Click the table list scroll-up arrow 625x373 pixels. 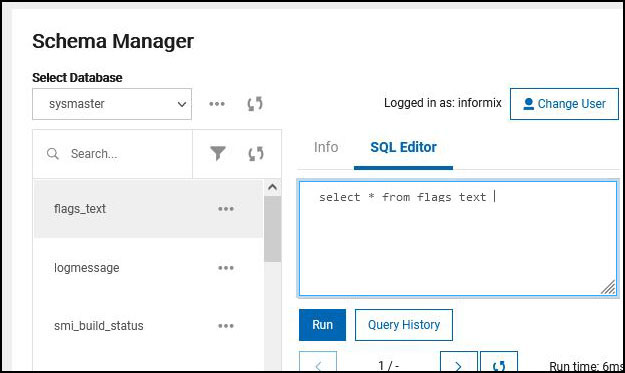273,187
